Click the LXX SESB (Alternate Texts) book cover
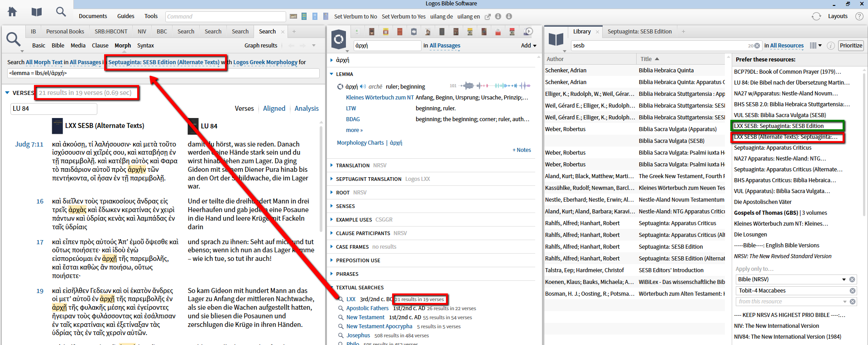Viewport: 868px width, 345px height. (x=58, y=126)
